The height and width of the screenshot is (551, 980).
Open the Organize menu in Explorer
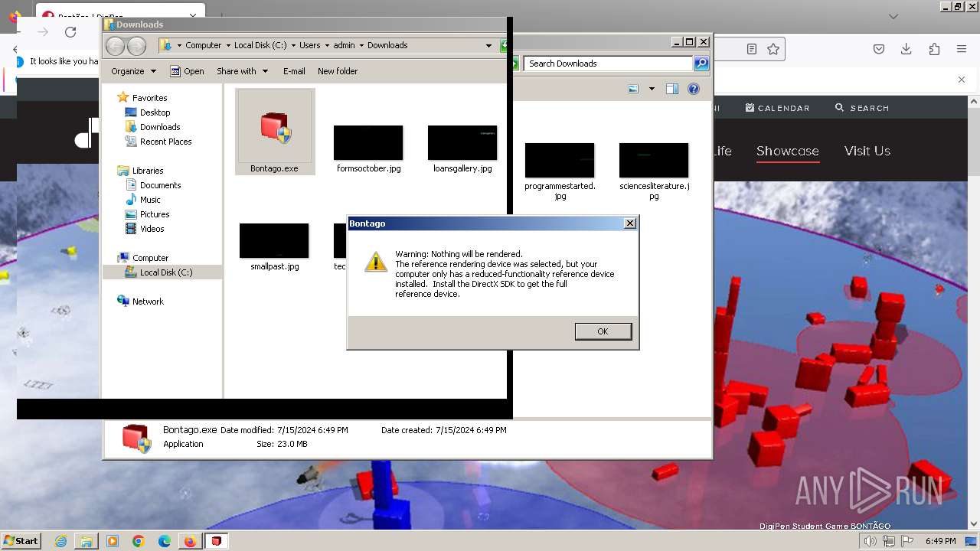tap(133, 71)
